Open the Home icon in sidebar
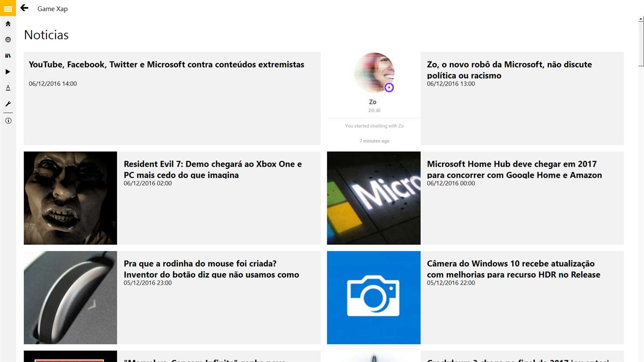 click(x=8, y=24)
